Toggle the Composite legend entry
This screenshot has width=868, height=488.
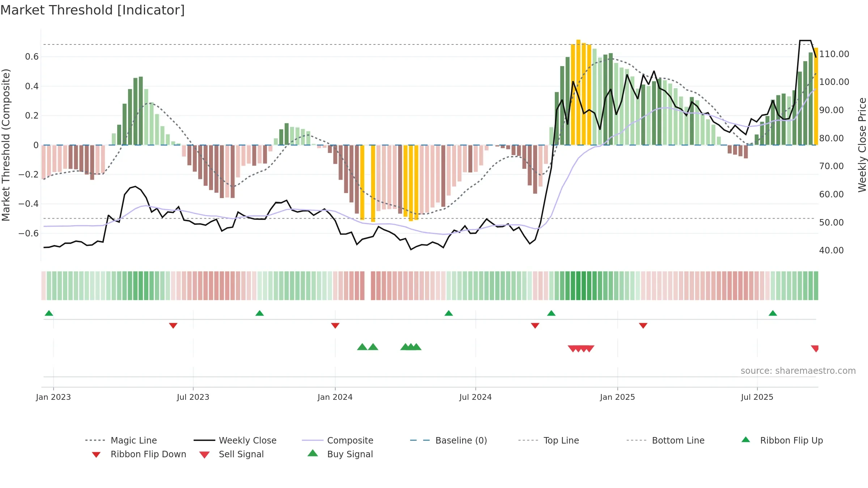(337, 440)
